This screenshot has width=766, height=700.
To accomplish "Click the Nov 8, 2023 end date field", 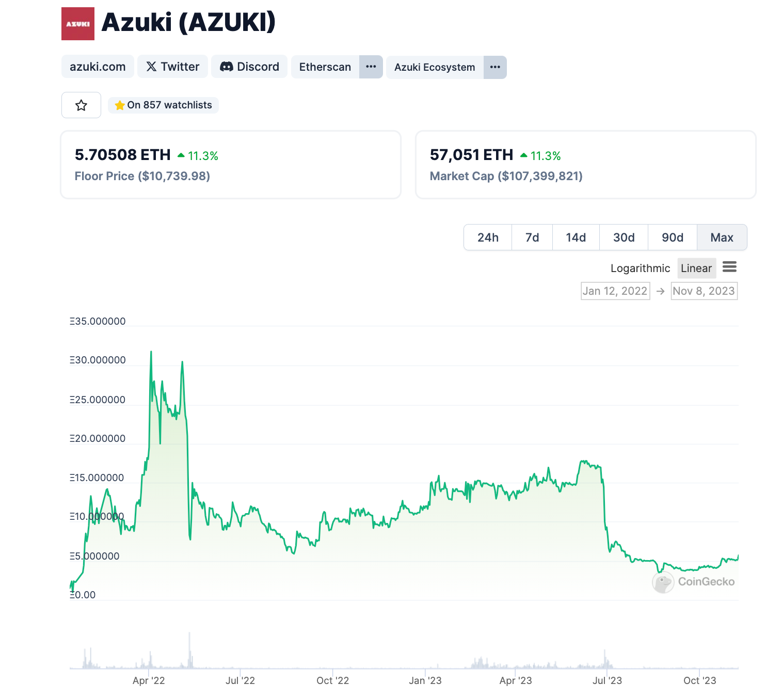I will [x=704, y=291].
